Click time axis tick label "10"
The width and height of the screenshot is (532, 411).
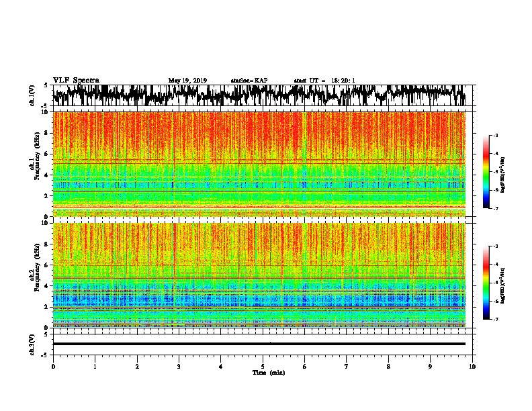pyautogui.click(x=472, y=367)
